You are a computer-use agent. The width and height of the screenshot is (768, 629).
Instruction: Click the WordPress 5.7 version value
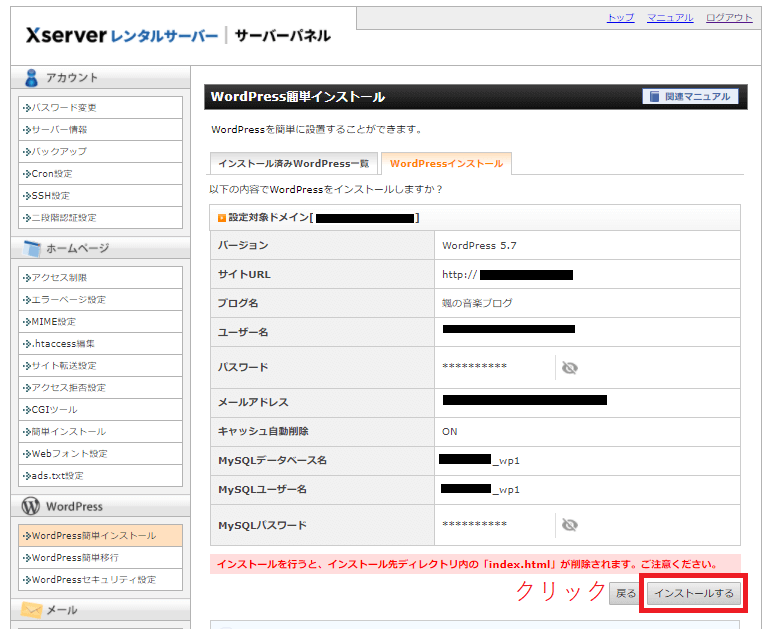coord(479,246)
